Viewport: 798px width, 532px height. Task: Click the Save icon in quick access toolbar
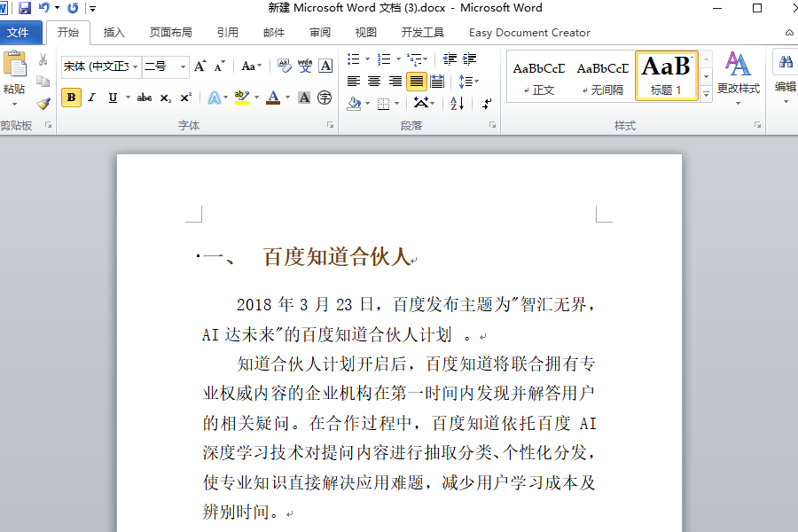[25, 8]
